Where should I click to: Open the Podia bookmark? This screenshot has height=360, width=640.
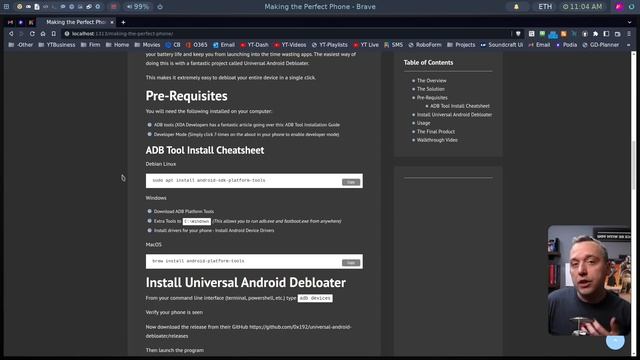coord(566,45)
